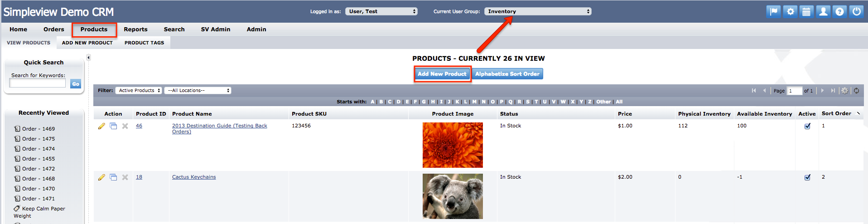The height and width of the screenshot is (224, 868).
Task: Open settings gear in top header
Action: pos(791,12)
